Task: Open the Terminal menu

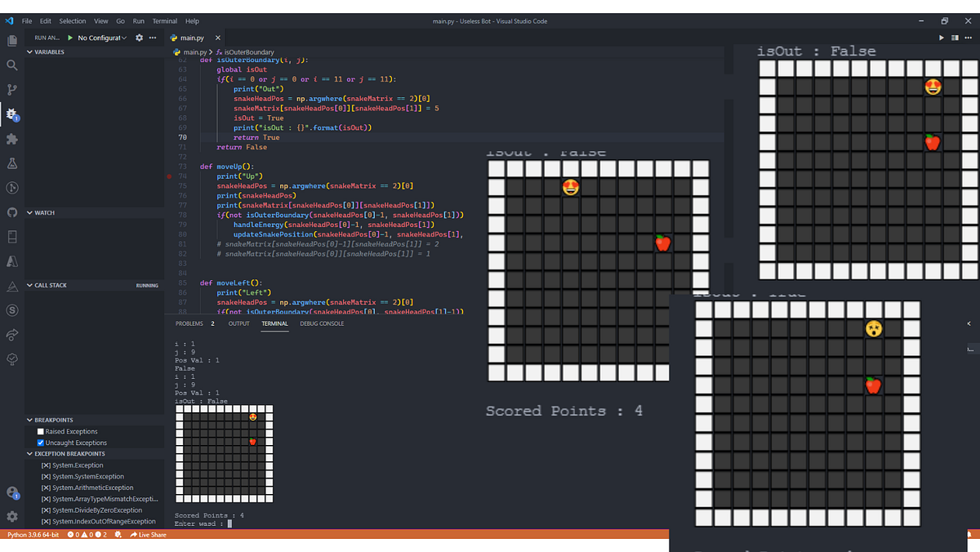Action: pyautogui.click(x=165, y=20)
